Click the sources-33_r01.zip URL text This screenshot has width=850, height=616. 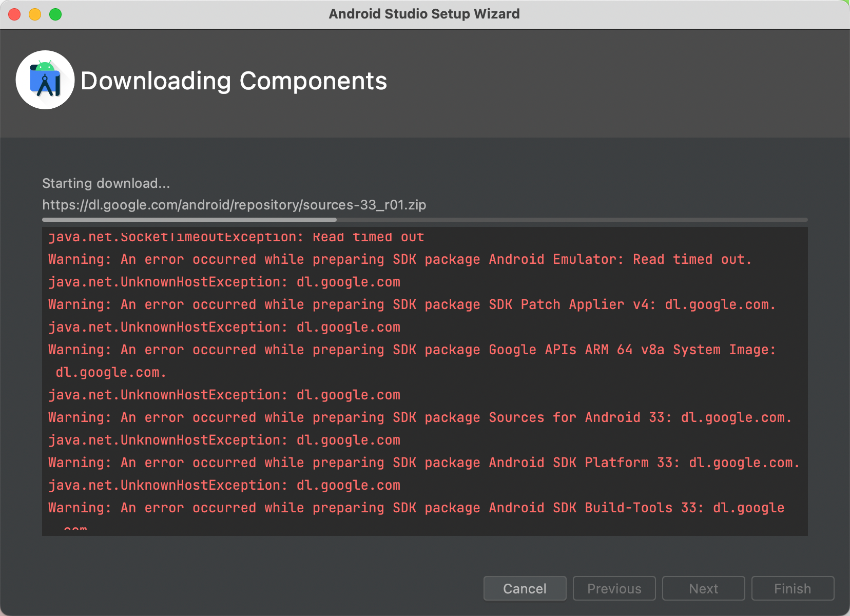[234, 205]
